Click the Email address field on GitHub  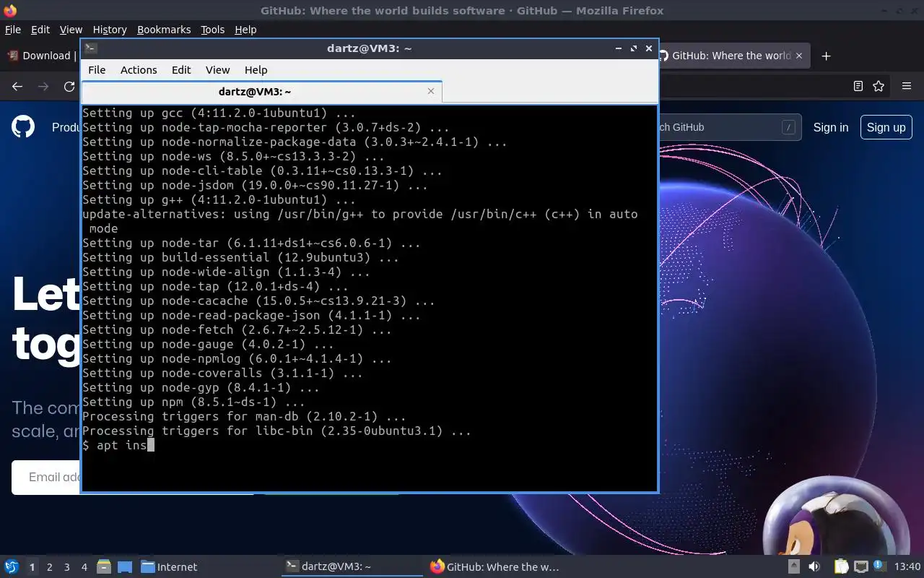46,477
